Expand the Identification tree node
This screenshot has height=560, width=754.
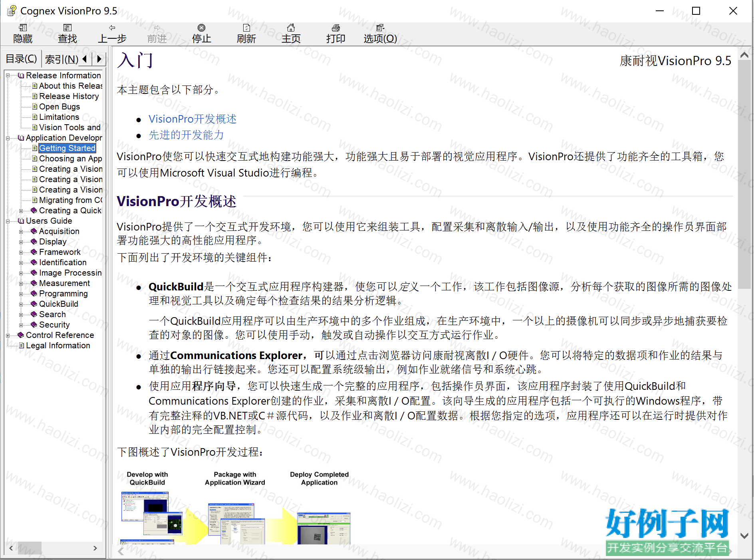(21, 263)
